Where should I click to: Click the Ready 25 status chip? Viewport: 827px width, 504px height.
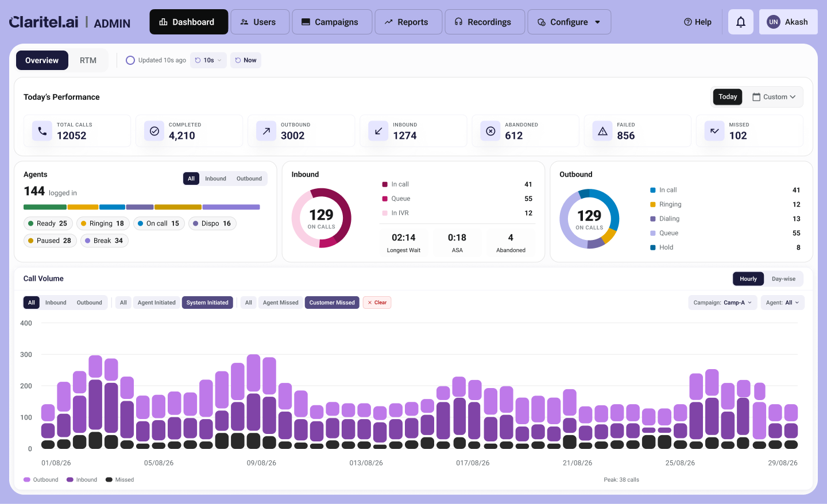(48, 223)
